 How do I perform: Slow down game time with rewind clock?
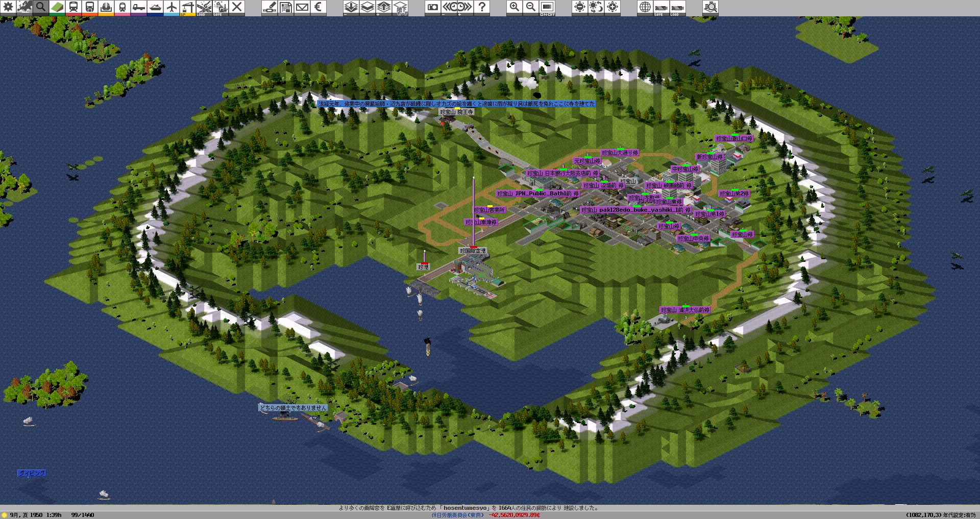point(449,8)
